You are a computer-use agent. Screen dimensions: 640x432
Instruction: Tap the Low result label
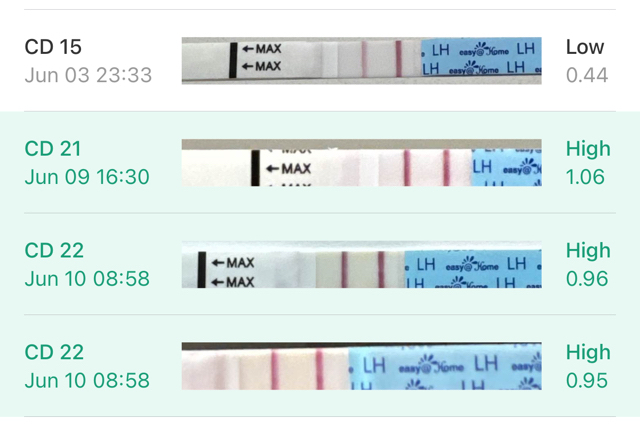[x=584, y=47]
